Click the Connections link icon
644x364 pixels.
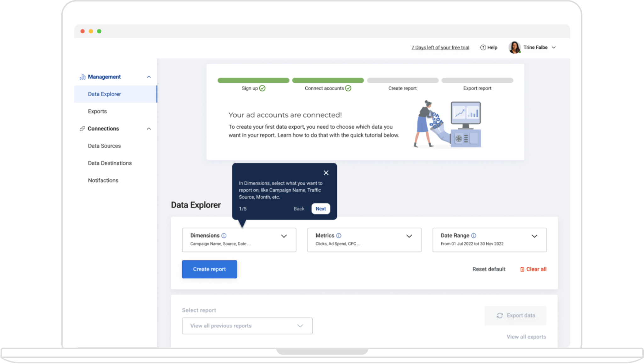click(82, 129)
